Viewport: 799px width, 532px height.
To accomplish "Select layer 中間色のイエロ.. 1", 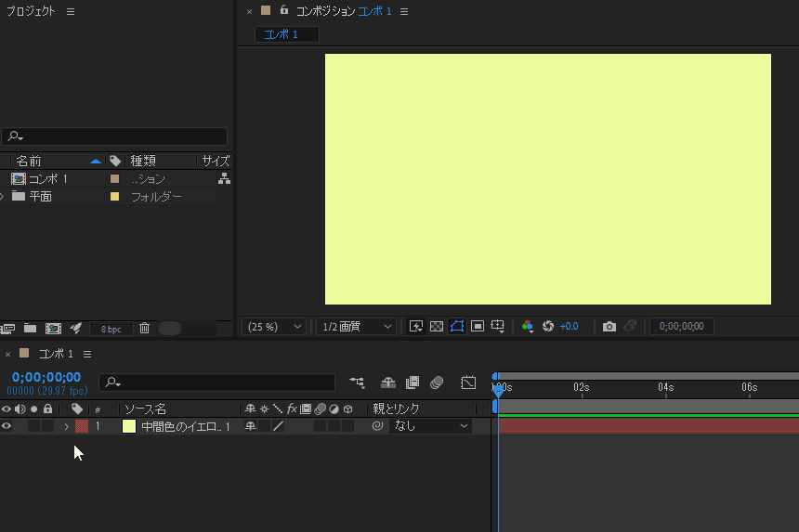I will [186, 426].
